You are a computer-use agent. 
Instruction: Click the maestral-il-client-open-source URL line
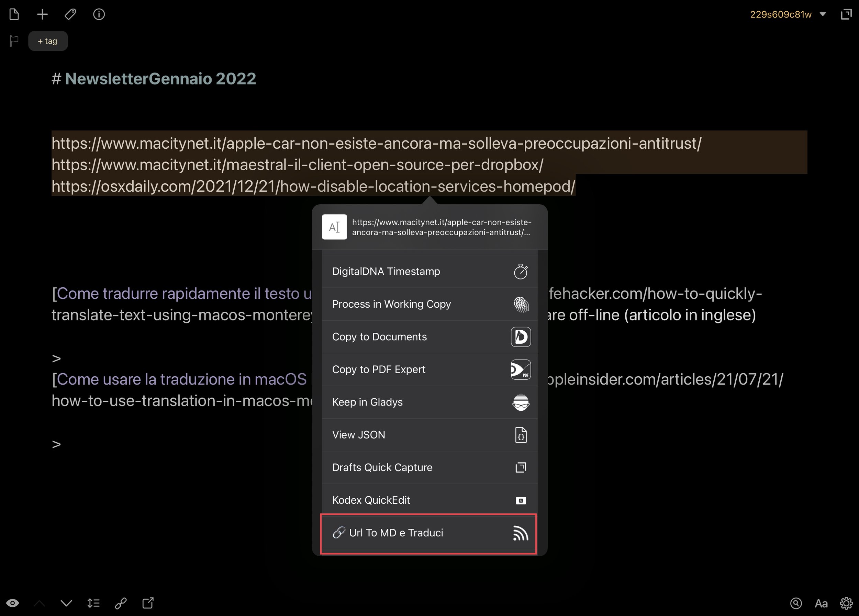pyautogui.click(x=297, y=165)
